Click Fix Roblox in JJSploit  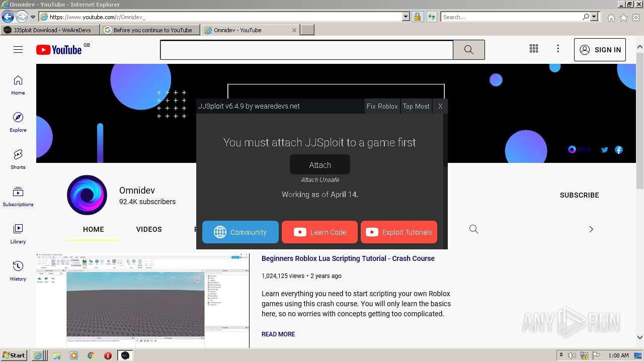382,106
